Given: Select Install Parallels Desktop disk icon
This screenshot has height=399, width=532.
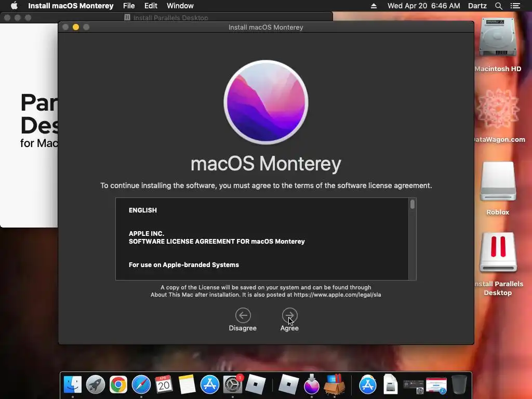Looking at the screenshot, I should [498, 253].
